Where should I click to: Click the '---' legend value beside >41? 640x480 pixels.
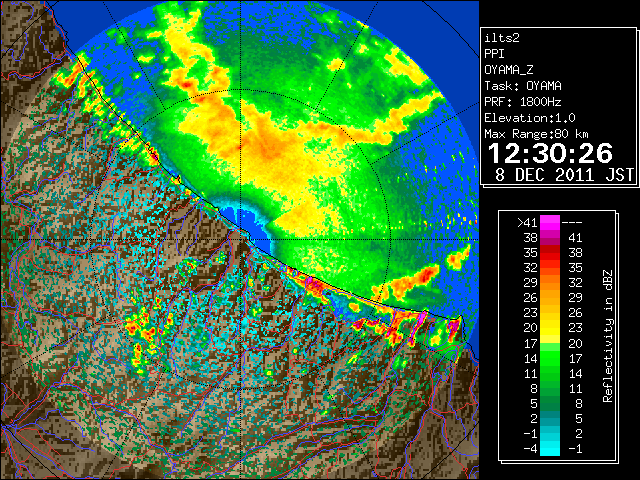[x=572, y=222]
